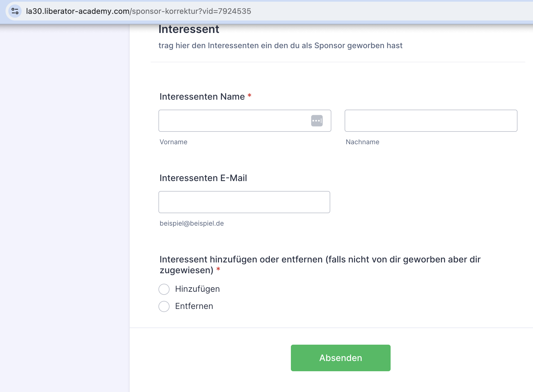Select the Hinzufügen radio button

click(164, 289)
